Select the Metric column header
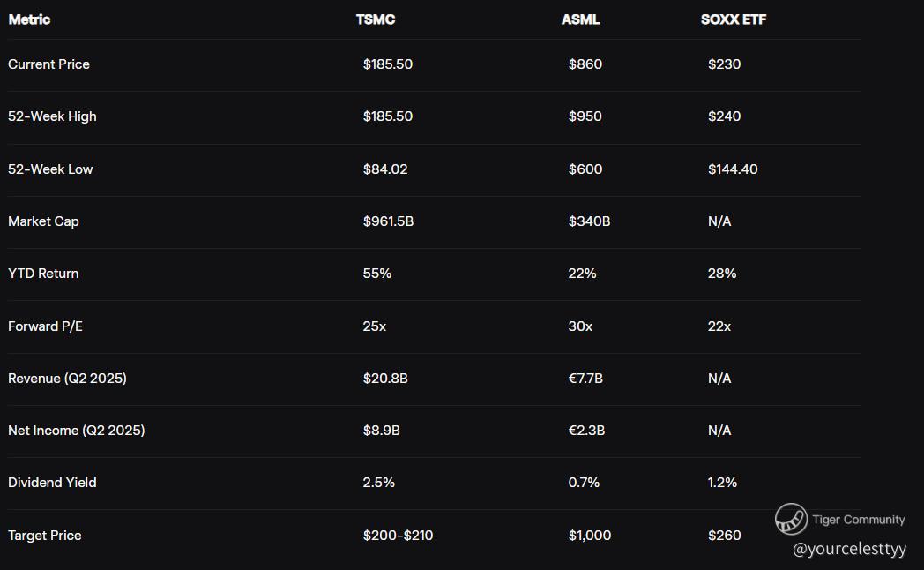This screenshot has height=570, width=924. pyautogui.click(x=29, y=19)
